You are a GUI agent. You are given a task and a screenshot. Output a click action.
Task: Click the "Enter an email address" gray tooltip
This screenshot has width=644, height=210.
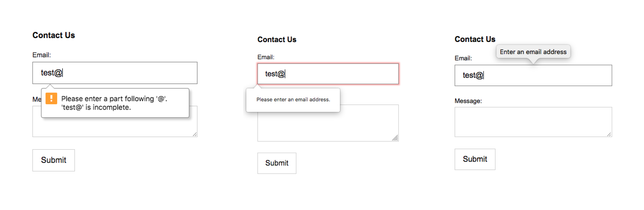pos(533,52)
